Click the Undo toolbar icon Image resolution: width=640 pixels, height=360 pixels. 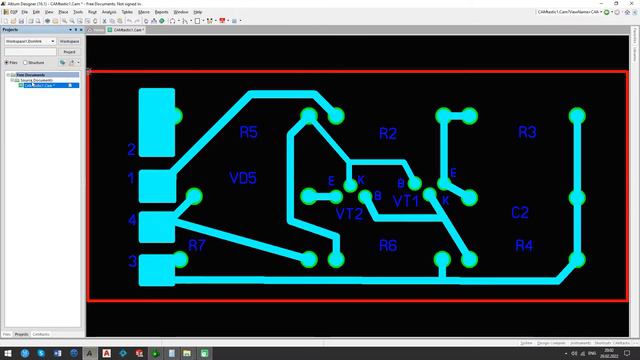click(129, 21)
